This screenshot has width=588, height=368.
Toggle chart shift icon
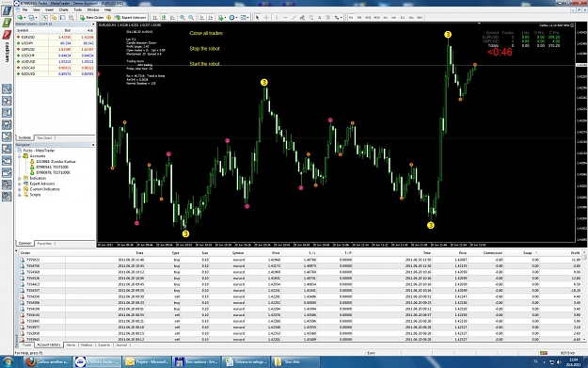point(211,17)
